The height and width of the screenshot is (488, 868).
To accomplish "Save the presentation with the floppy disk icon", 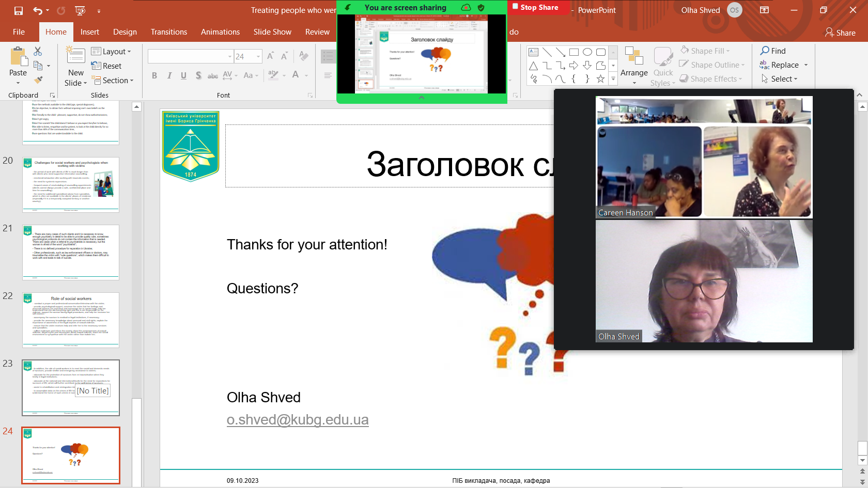I will (19, 10).
